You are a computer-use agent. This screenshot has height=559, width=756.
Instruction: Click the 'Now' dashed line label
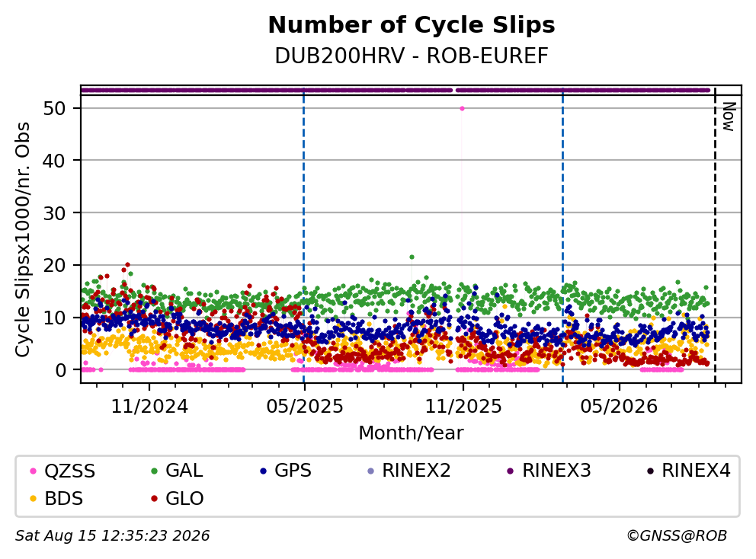pos(728,117)
